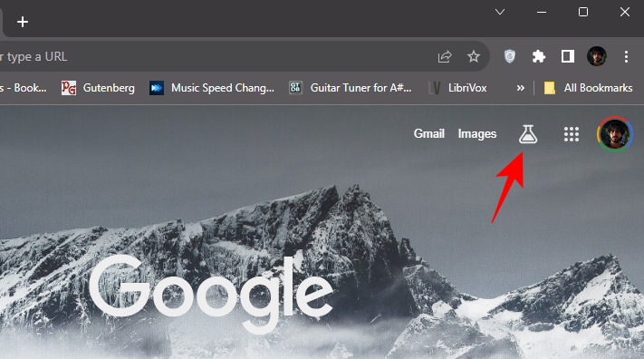This screenshot has width=644, height=359.
Task: Open the tab search dropdown arrow
Action: coord(500,12)
